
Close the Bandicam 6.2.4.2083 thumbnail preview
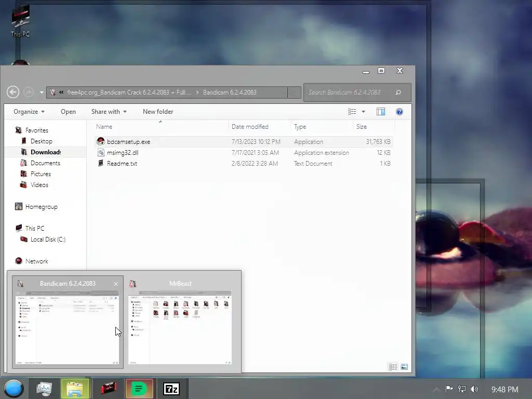click(116, 284)
